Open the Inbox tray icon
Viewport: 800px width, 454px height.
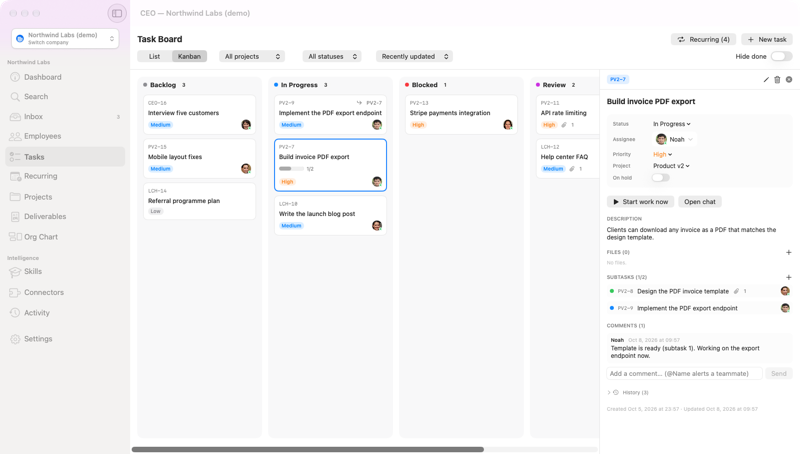[15, 117]
